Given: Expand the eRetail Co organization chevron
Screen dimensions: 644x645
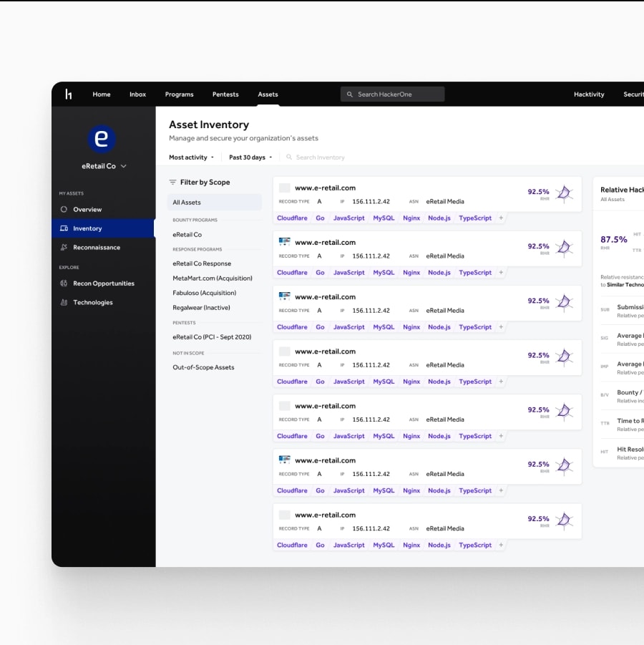Looking at the screenshot, I should pyautogui.click(x=123, y=166).
